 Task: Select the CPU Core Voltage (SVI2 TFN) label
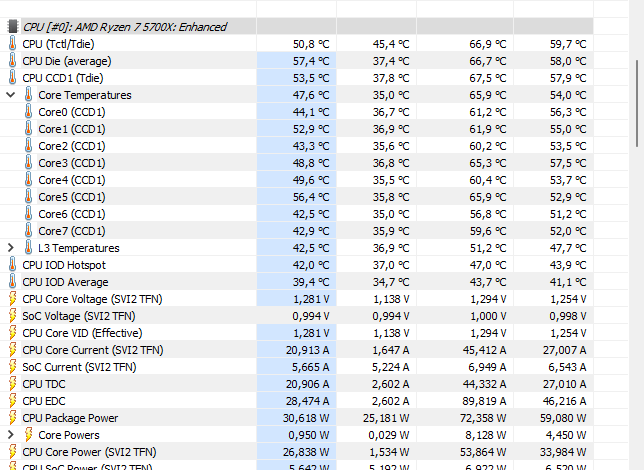[x=92, y=299]
